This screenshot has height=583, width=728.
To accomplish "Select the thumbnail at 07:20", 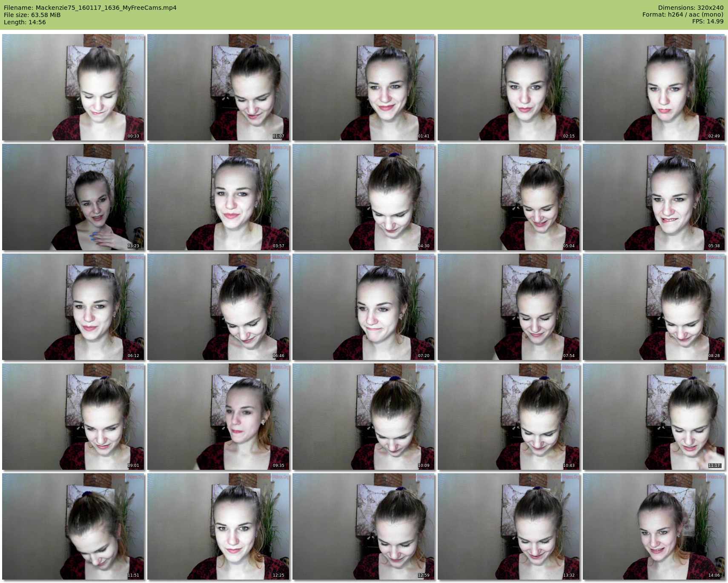I will tap(364, 307).
